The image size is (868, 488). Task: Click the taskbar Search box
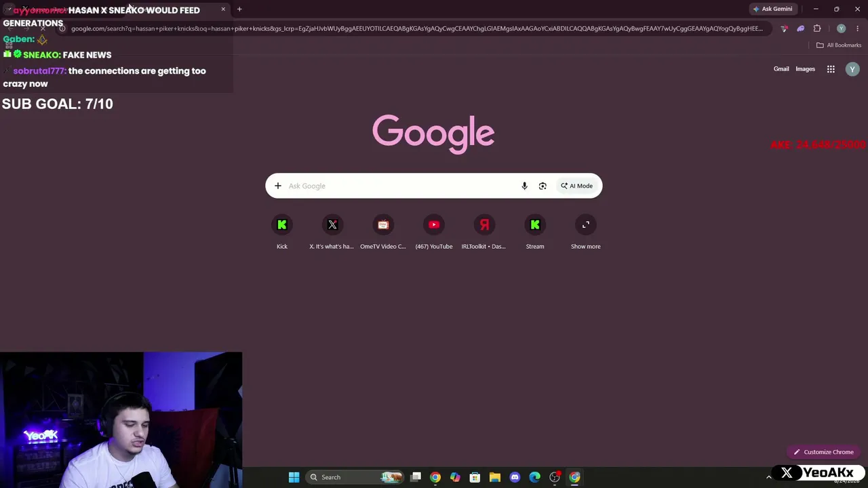click(x=355, y=477)
